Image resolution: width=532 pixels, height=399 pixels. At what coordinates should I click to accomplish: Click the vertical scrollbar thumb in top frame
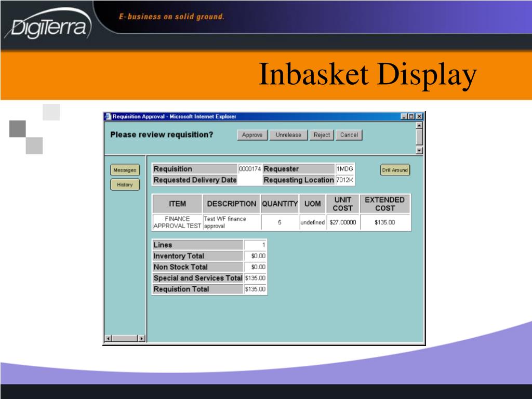point(419,137)
